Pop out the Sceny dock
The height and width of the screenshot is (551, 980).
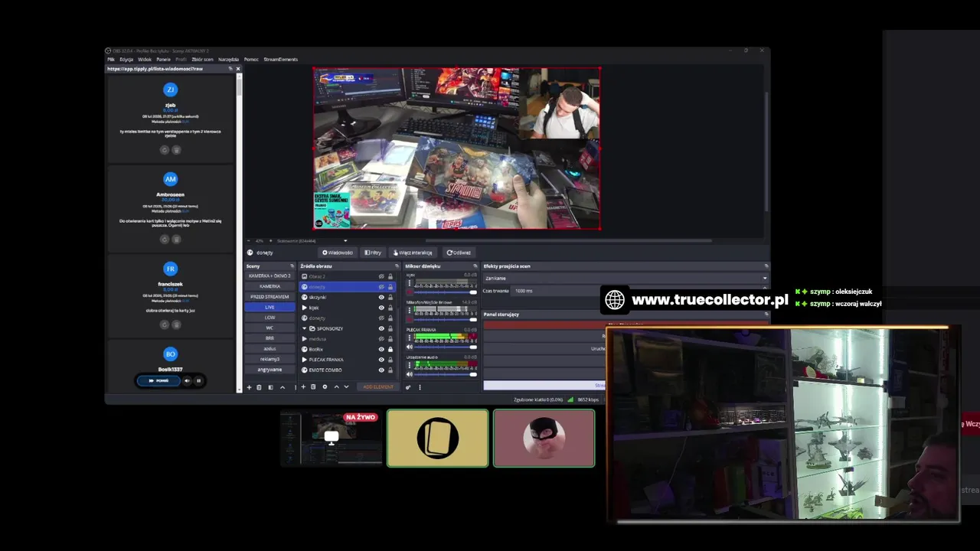point(292,266)
